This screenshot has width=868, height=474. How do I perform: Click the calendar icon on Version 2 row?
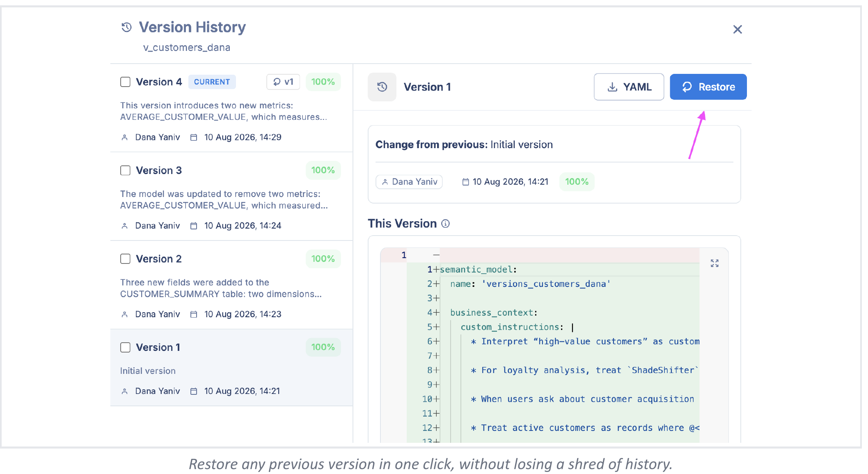[x=194, y=314]
